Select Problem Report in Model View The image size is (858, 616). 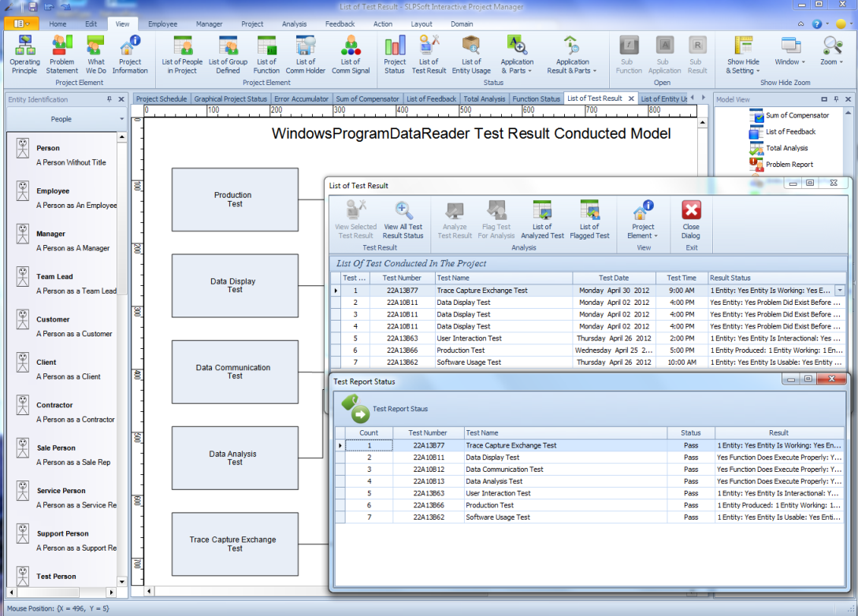789,165
